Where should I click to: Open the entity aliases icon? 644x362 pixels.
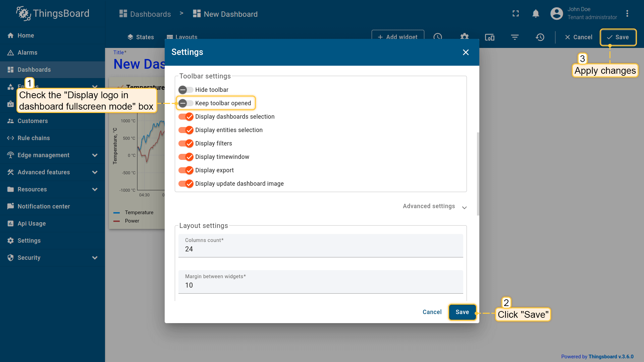pyautogui.click(x=489, y=37)
